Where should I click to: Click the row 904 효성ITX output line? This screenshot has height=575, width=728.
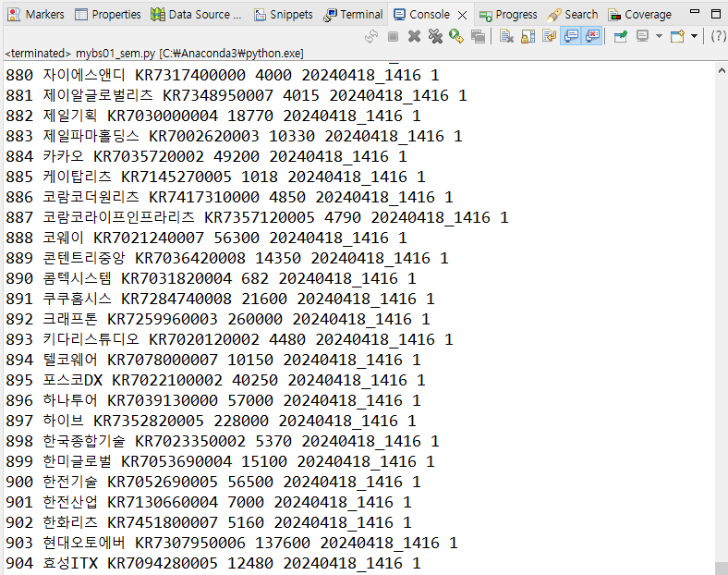213,563
